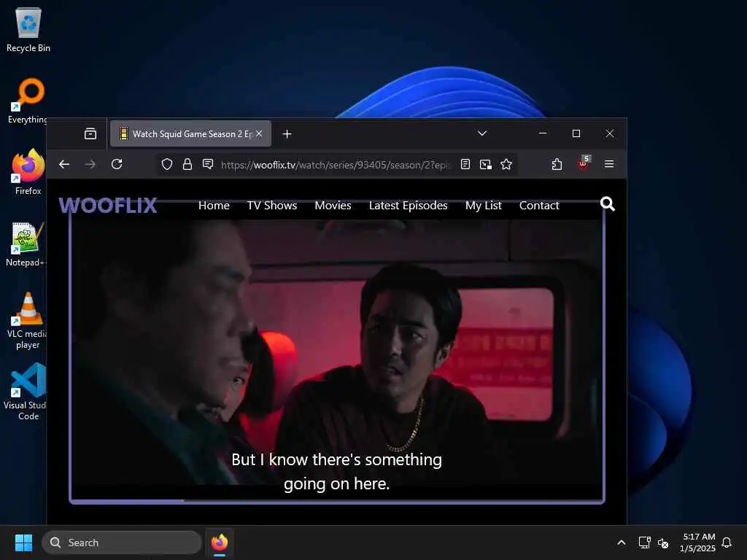Open the Visual Studio Code shortcut

pyautogui.click(x=28, y=392)
